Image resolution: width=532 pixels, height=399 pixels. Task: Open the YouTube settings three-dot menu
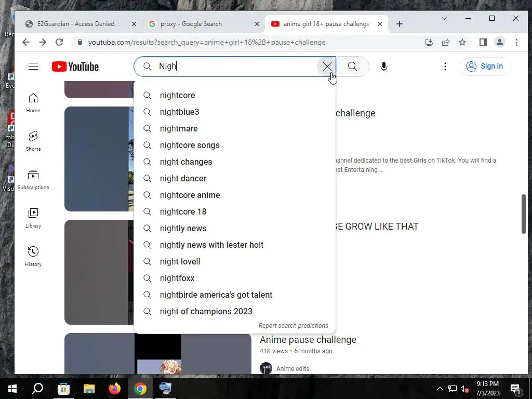tap(445, 66)
